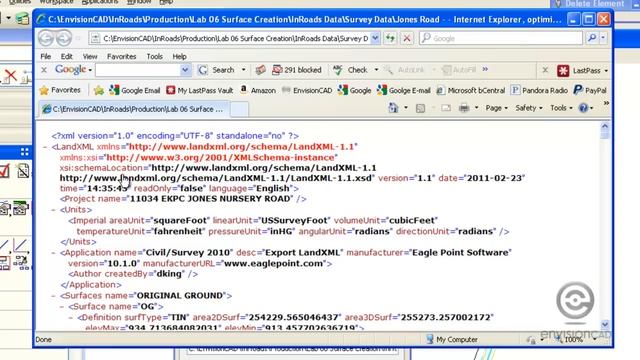
Task: Click the scroll up arrow
Action: tap(604, 126)
